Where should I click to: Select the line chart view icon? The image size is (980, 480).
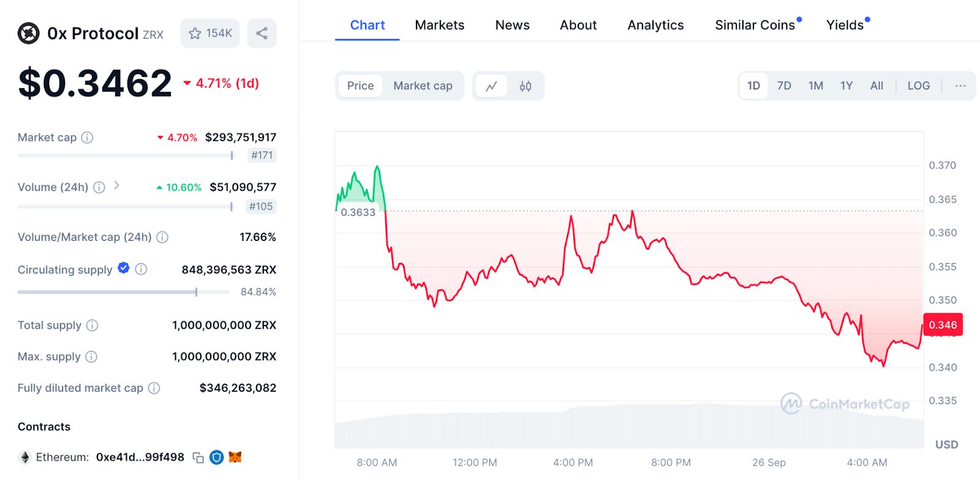click(x=491, y=86)
